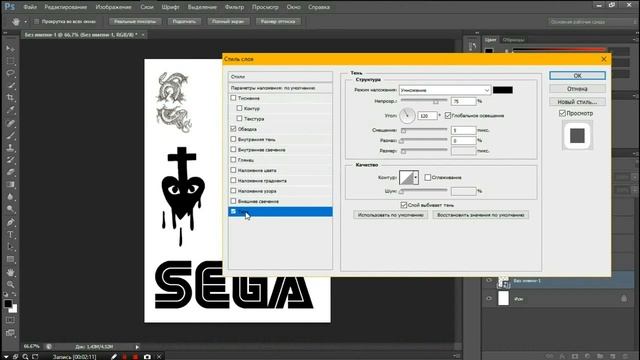Viewport: 640px width, 360px height.
Task: Enable the Внутренняя тень checkbox
Action: pos(233,139)
